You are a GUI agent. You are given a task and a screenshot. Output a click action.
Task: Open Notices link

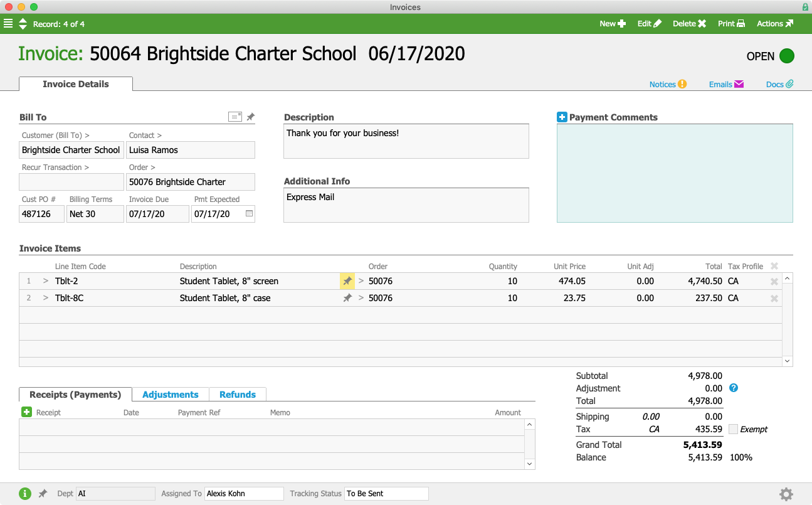pos(668,84)
